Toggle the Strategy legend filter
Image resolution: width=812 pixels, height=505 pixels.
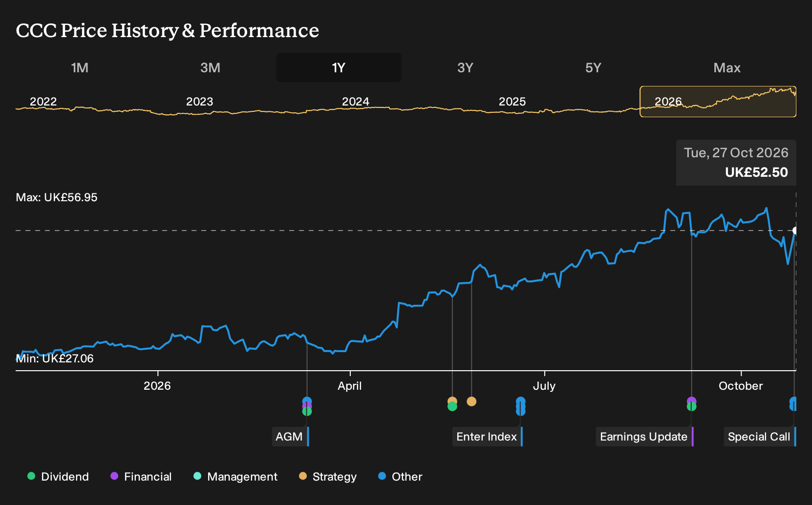pos(328,477)
